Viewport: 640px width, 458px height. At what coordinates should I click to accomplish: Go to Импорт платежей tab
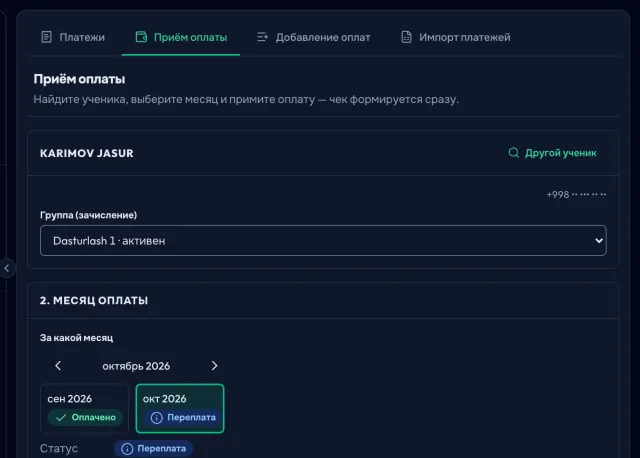456,37
